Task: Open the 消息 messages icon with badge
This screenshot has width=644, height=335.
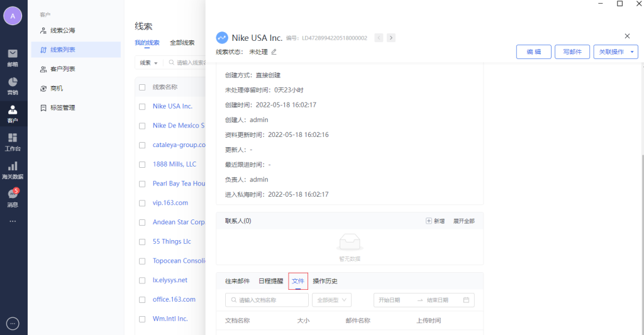Action: (13, 197)
